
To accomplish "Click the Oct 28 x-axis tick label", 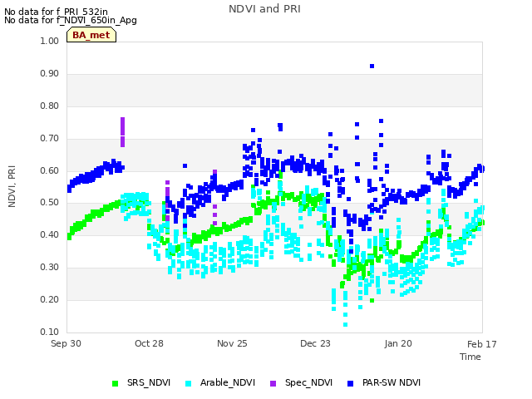I will [149, 343].
